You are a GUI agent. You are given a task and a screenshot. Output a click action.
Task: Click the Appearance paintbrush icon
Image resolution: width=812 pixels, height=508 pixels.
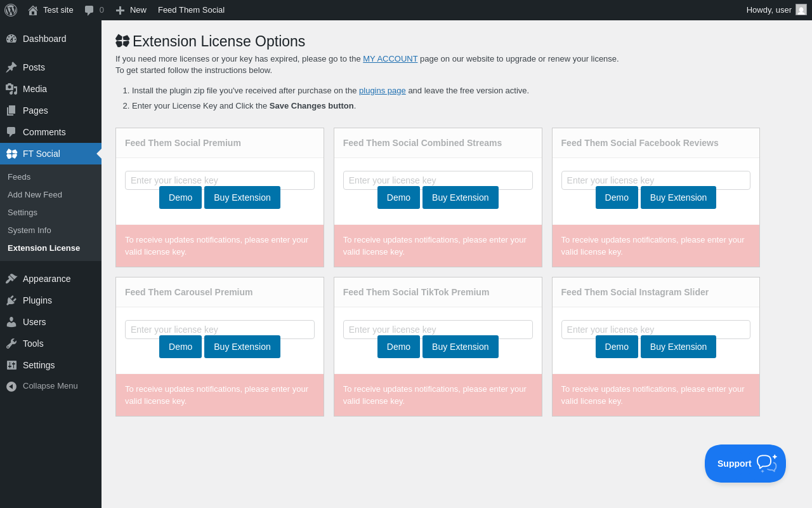11,279
